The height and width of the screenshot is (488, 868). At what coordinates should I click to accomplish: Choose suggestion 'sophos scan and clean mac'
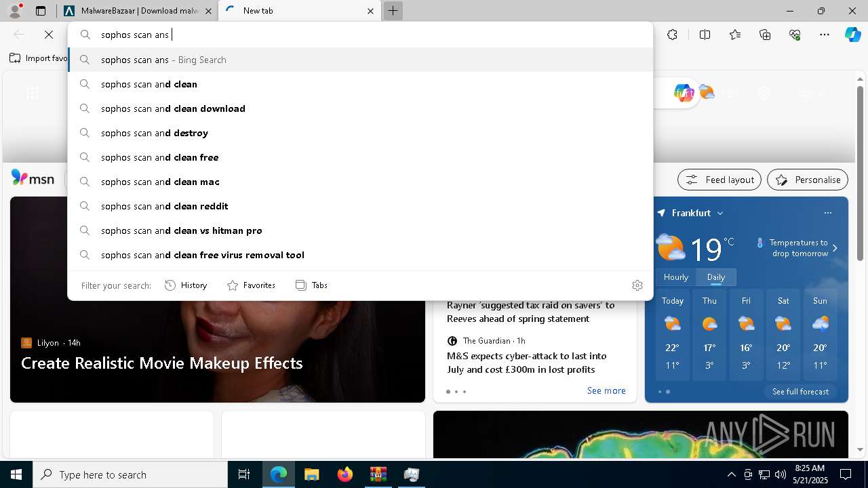pyautogui.click(x=361, y=182)
